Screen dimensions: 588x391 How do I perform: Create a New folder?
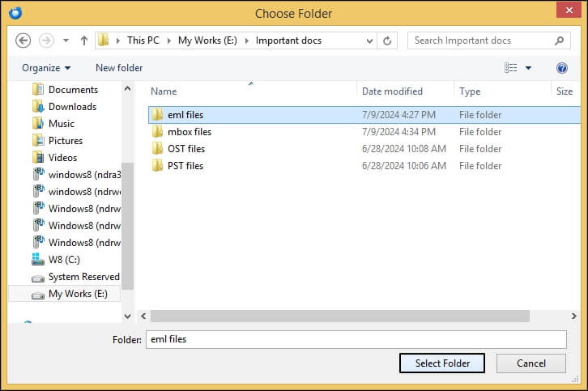(x=119, y=68)
